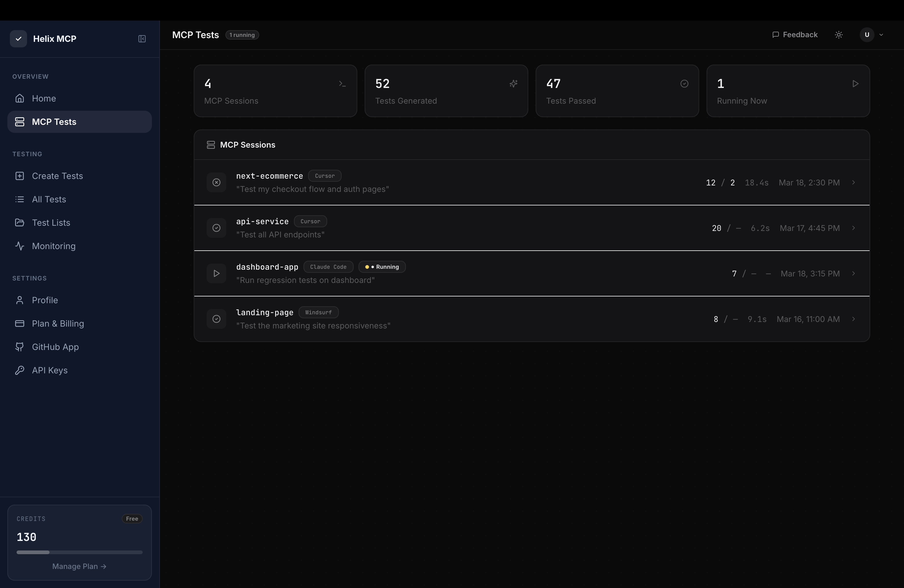904x588 pixels.
Task: Open Create Tests page
Action: (57, 176)
